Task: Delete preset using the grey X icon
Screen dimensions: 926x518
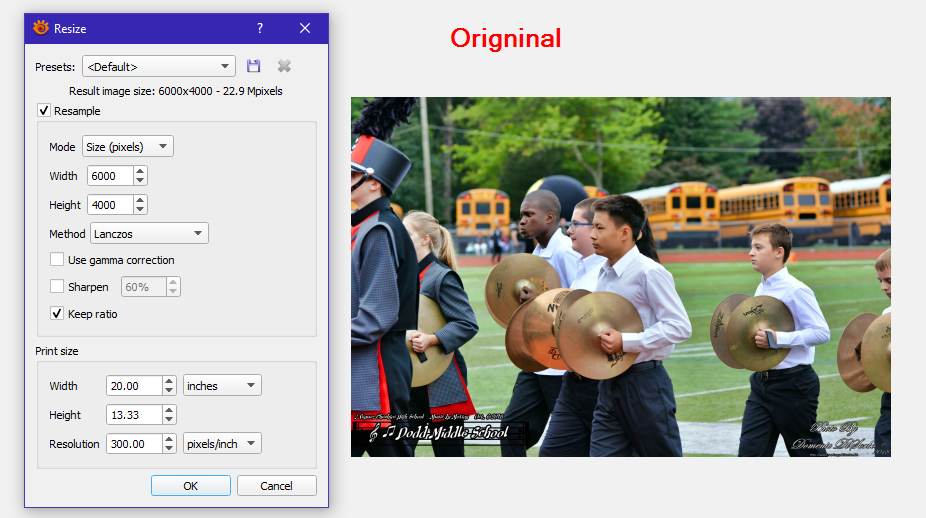Action: [x=284, y=66]
